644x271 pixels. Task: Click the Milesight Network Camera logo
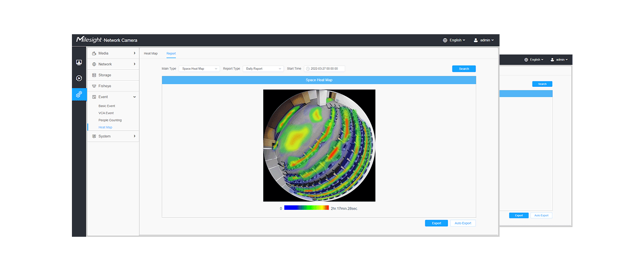[x=107, y=40]
